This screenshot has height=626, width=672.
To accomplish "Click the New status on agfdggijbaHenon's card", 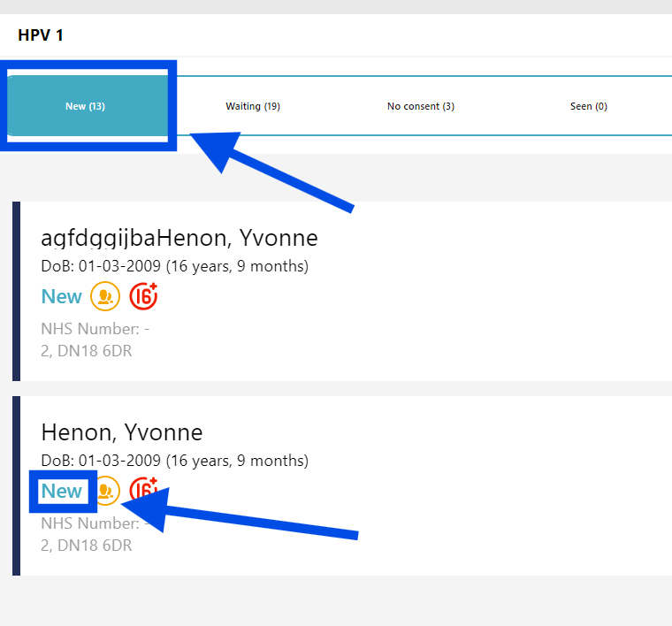I will pyautogui.click(x=61, y=297).
